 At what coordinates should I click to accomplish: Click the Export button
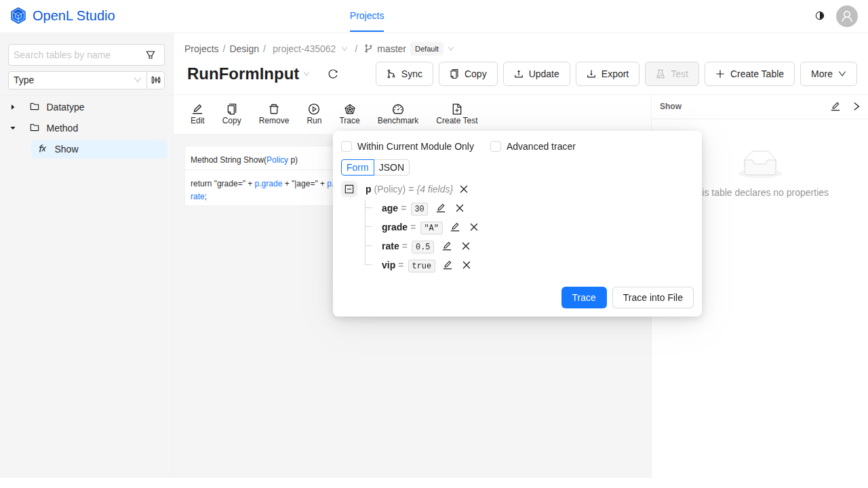[608, 74]
